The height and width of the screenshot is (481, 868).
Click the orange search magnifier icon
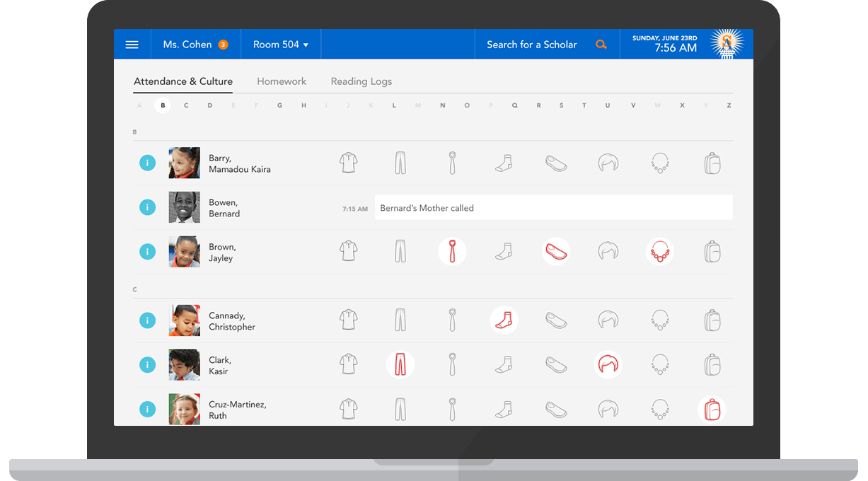[x=601, y=45]
